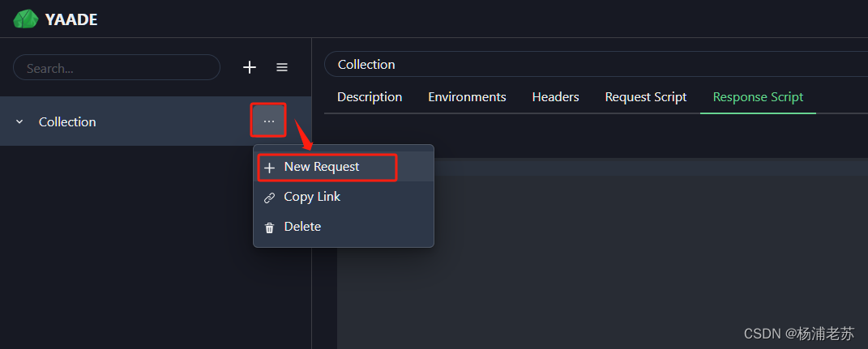Choose Delete from context menu

tap(343, 227)
